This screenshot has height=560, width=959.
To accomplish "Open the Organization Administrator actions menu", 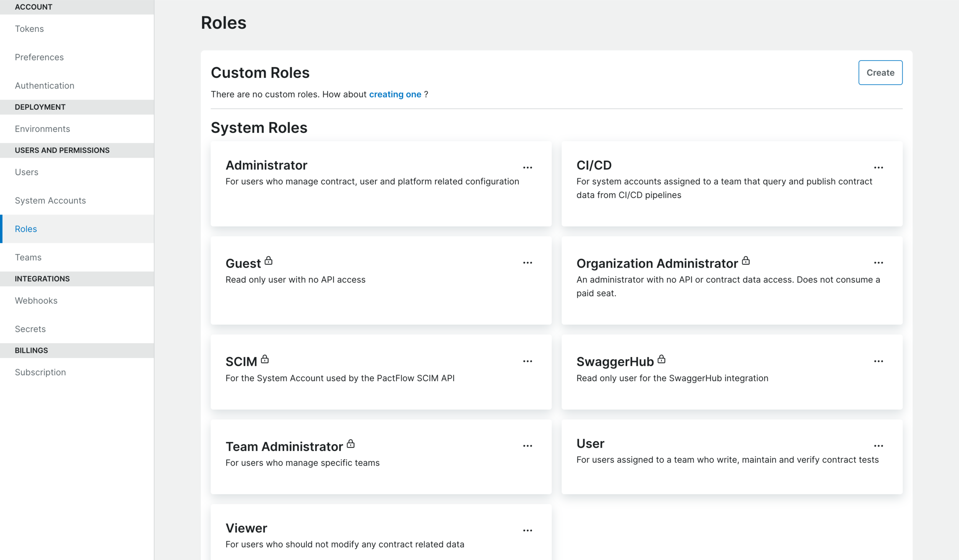I will click(x=878, y=262).
